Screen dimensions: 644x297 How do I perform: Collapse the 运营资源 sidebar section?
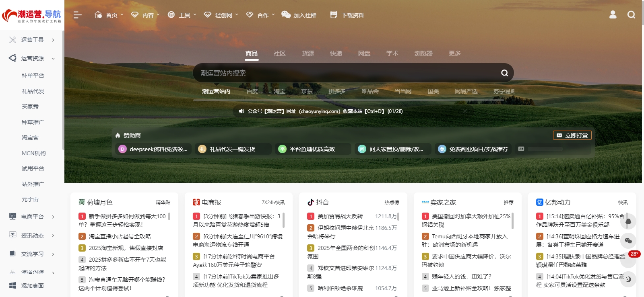pyautogui.click(x=53, y=59)
